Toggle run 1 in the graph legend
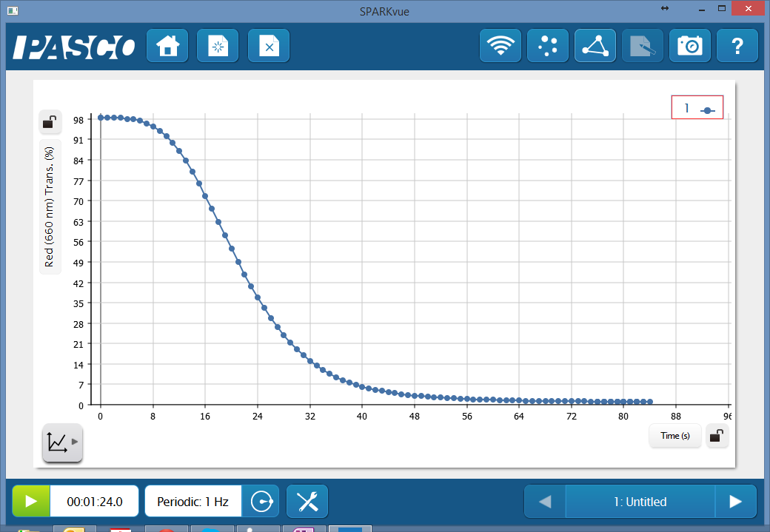 pyautogui.click(x=697, y=107)
